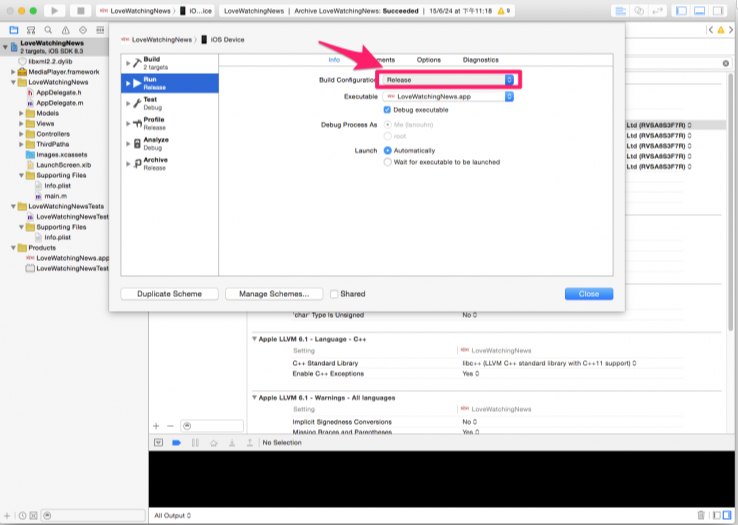Toggle the Navigator panel visibility
This screenshot has height=525, width=738.
[681, 11]
